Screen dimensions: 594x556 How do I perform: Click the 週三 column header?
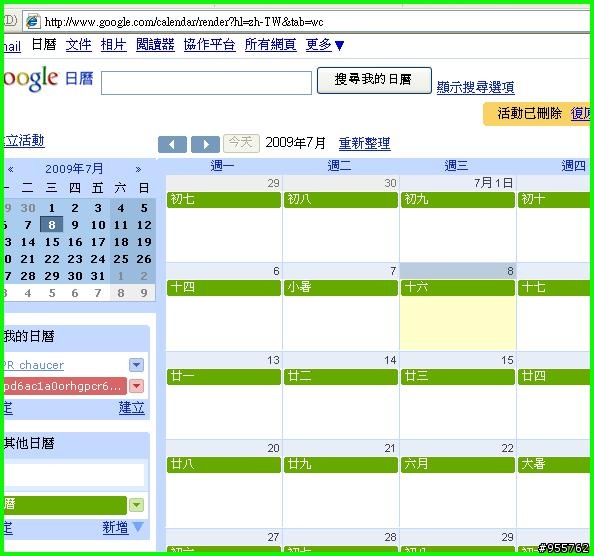(x=456, y=166)
